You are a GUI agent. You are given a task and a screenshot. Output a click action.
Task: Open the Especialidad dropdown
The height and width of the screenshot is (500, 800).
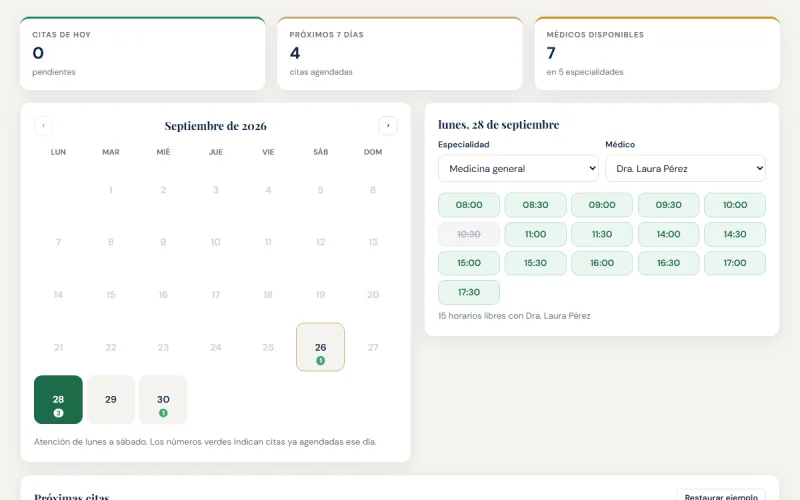click(x=518, y=168)
